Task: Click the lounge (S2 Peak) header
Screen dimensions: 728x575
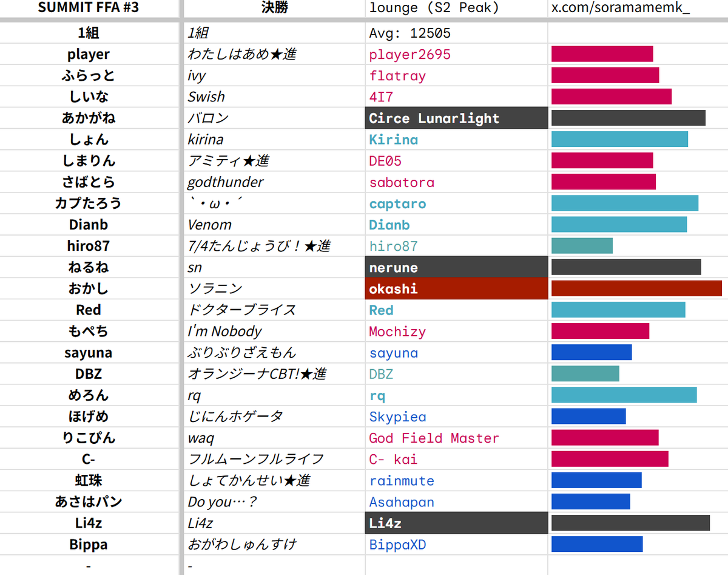Action: click(456, 9)
